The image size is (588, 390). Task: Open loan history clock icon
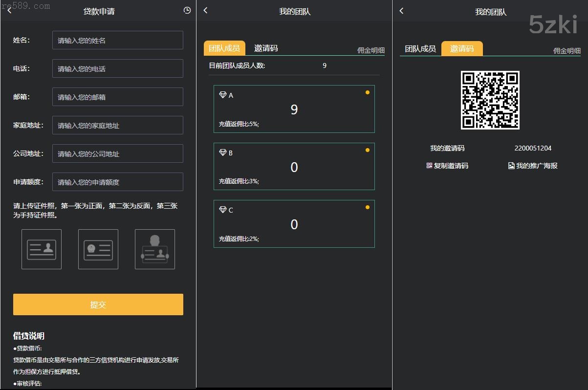[187, 10]
